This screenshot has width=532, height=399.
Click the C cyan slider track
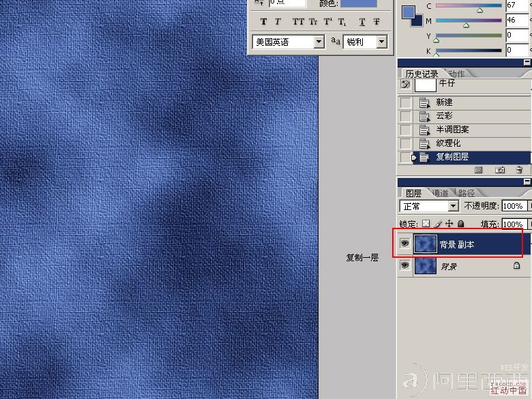[x=469, y=5]
